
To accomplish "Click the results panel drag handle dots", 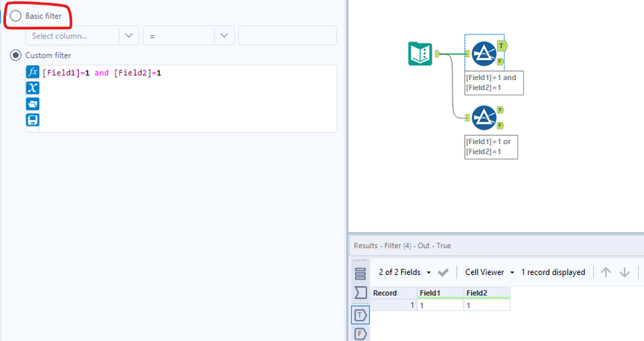I will tap(360, 261).
